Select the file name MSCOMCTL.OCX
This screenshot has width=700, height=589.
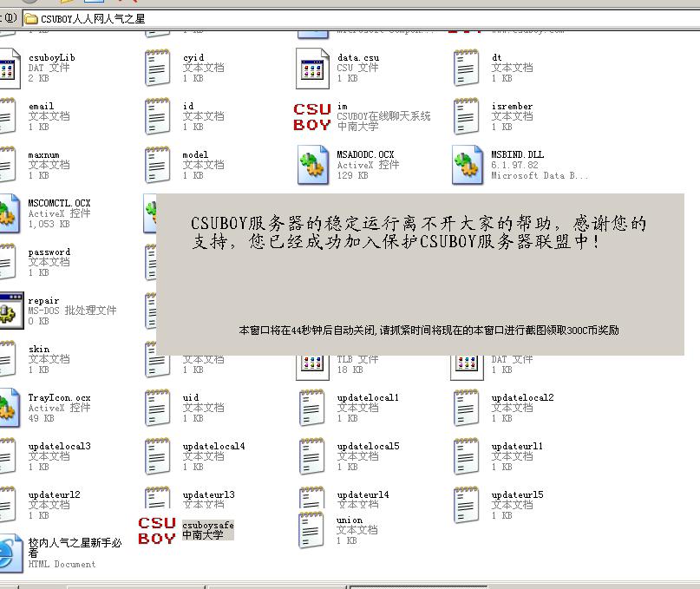[x=59, y=203]
